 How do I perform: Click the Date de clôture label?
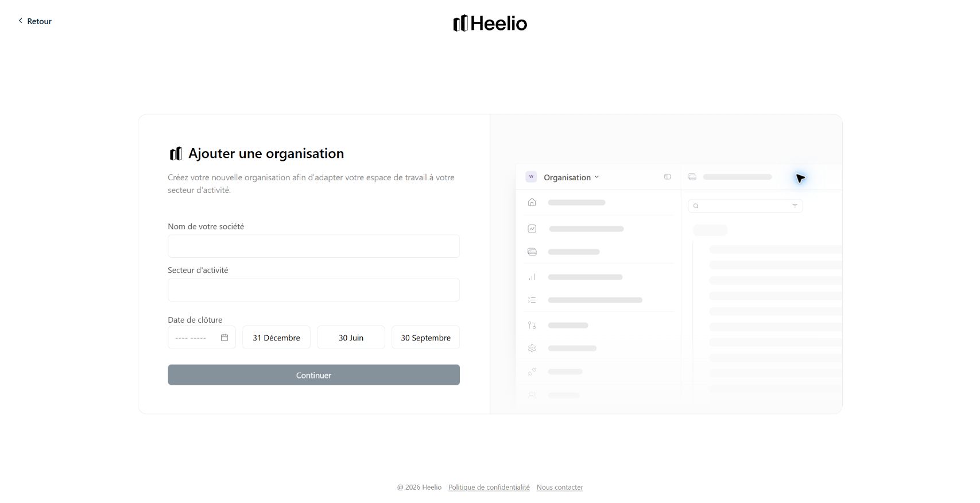(195, 320)
